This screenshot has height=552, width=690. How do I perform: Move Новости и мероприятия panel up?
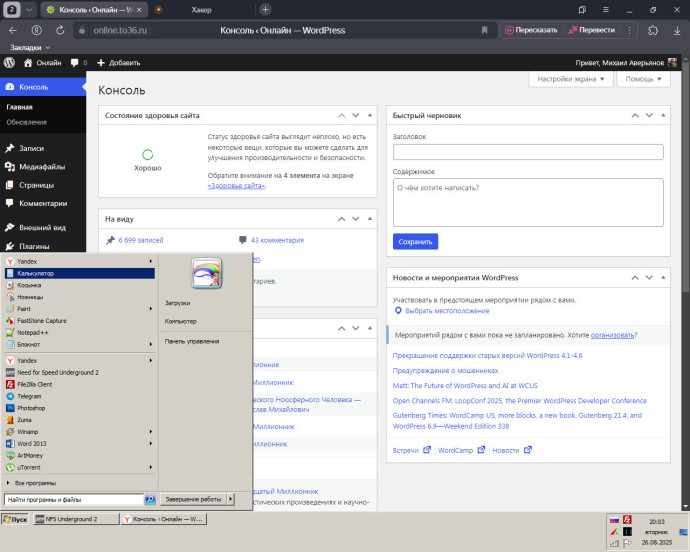click(x=635, y=277)
